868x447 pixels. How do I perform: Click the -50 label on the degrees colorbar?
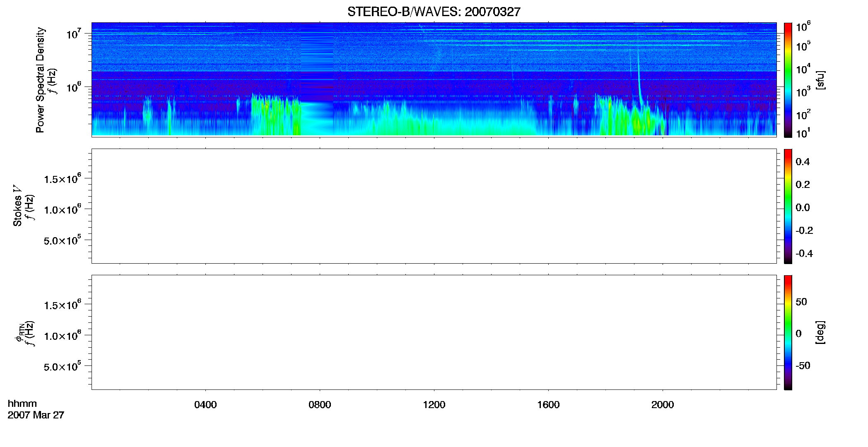(803, 366)
